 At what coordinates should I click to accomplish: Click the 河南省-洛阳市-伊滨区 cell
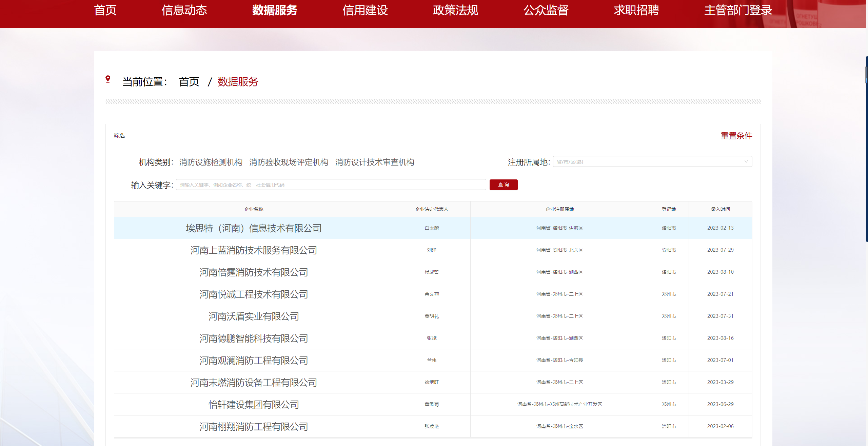[560, 228]
